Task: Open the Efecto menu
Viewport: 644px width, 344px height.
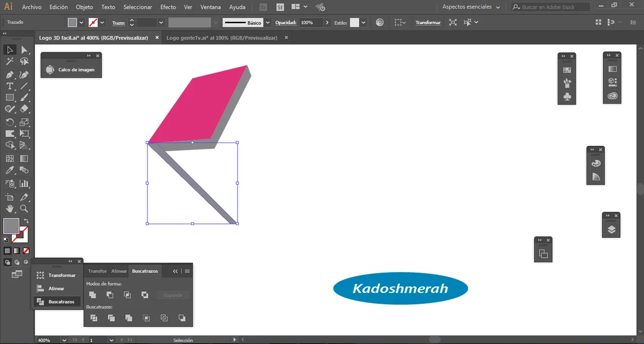Action: [168, 7]
